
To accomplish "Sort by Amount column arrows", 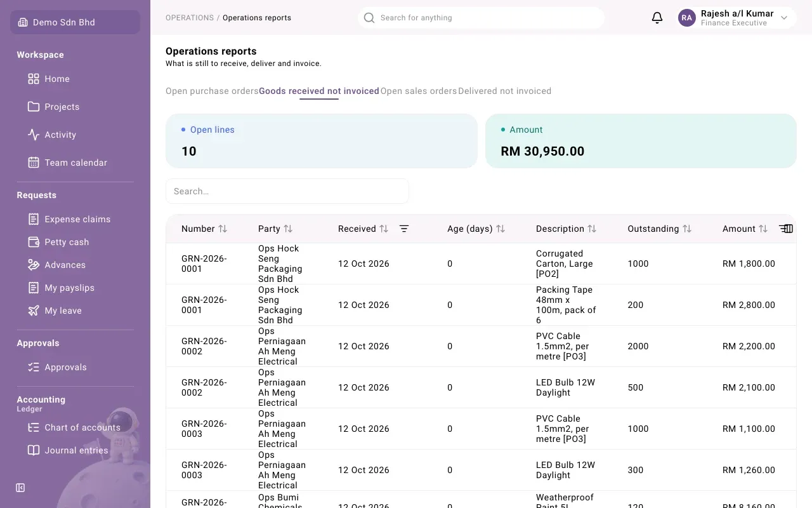I will [763, 229].
